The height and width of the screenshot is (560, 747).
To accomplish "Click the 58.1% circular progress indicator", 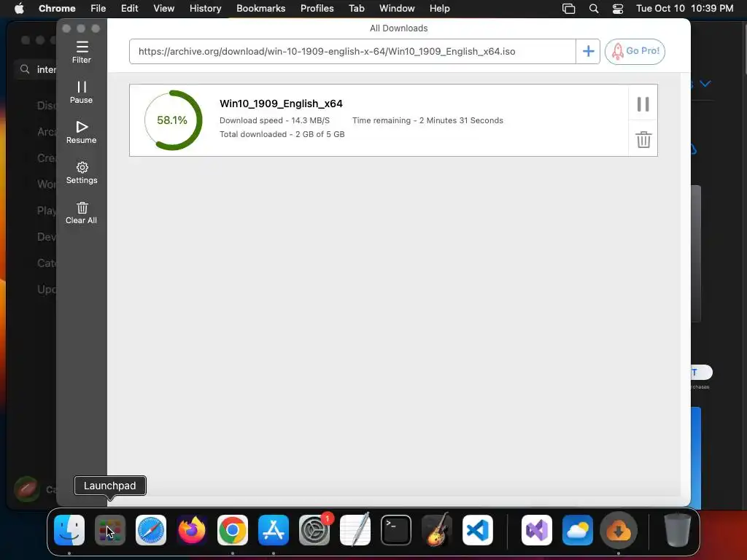I will [173, 120].
